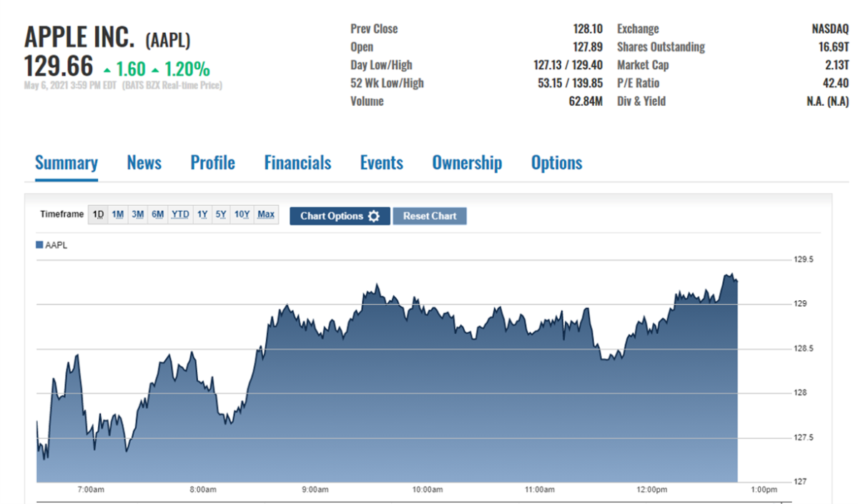The width and height of the screenshot is (858, 504).
Task: Click the Day Low/High label
Action: point(381,65)
